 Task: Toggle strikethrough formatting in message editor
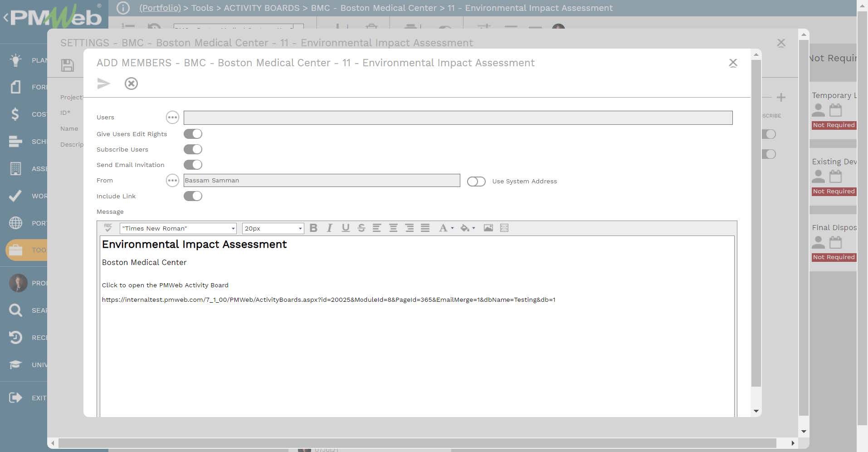click(x=361, y=228)
